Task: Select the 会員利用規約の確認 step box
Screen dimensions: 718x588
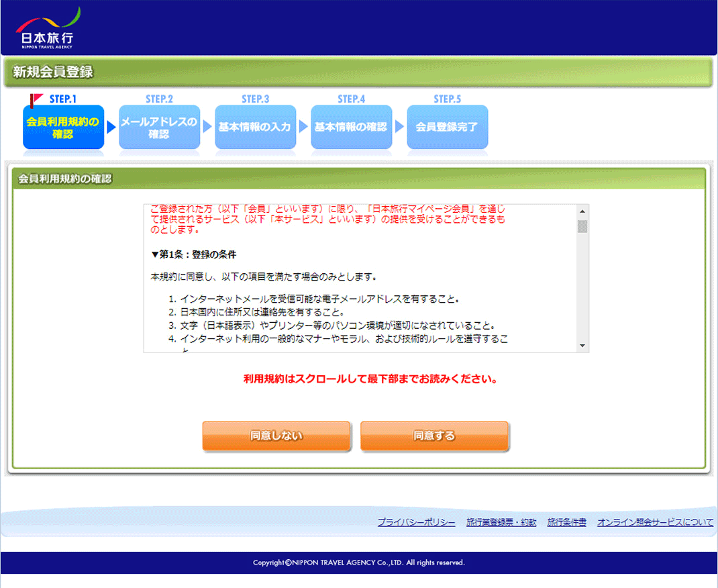Action: 64,127
